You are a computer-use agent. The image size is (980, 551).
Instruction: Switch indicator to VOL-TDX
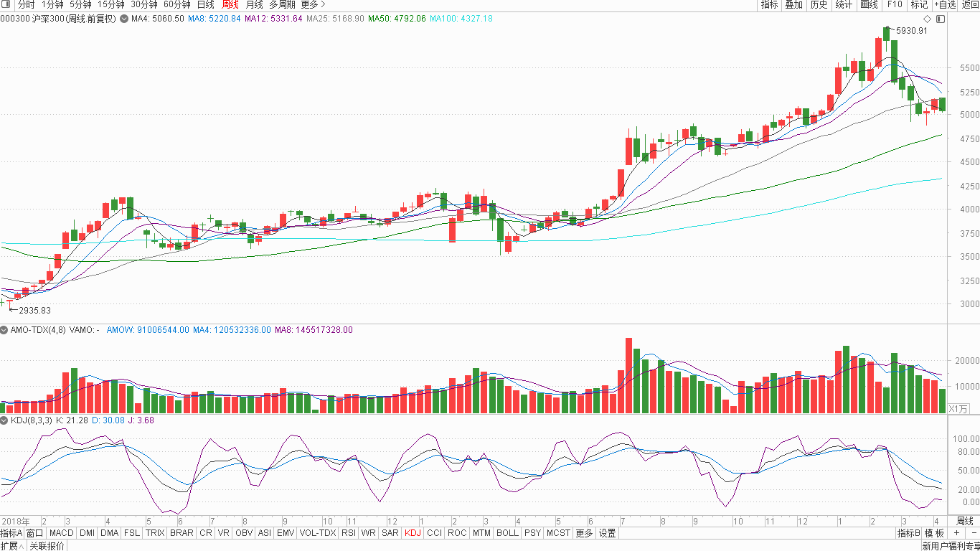[x=317, y=533]
